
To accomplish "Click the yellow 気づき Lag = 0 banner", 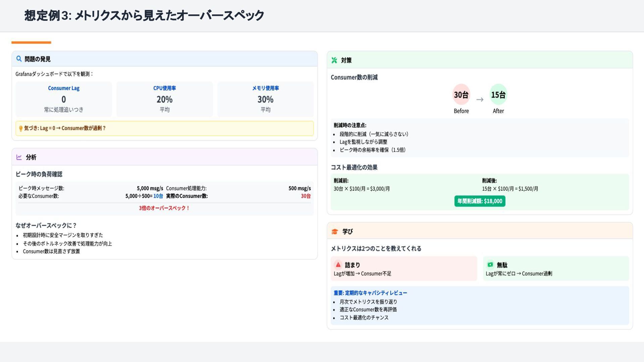I will coord(164,128).
